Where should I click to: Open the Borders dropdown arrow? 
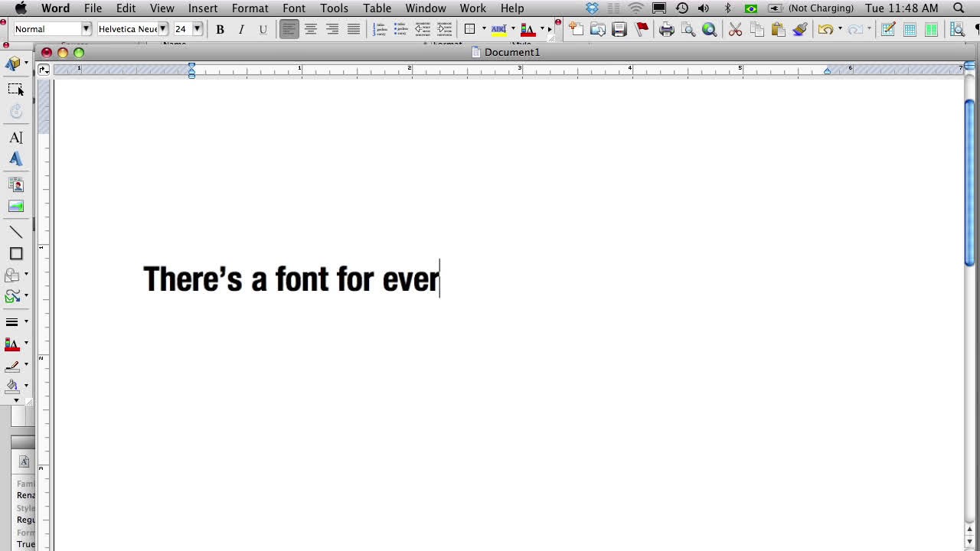[484, 29]
